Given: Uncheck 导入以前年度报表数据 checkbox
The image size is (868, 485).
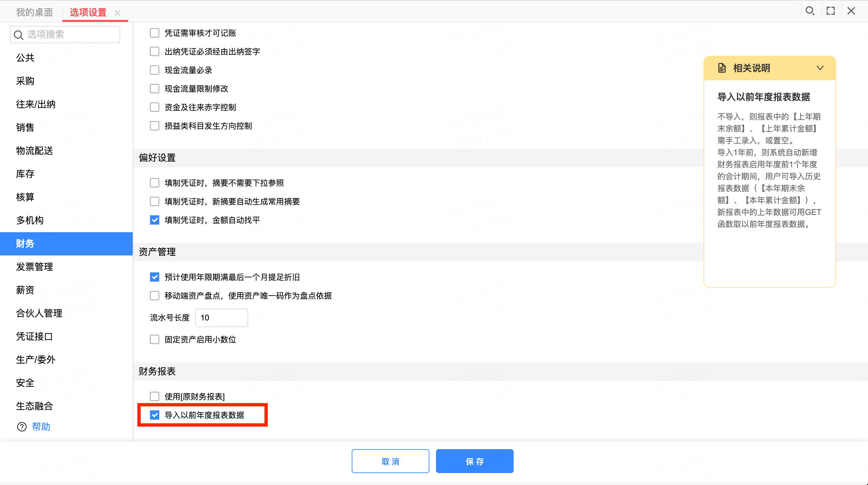Looking at the screenshot, I should 154,415.
